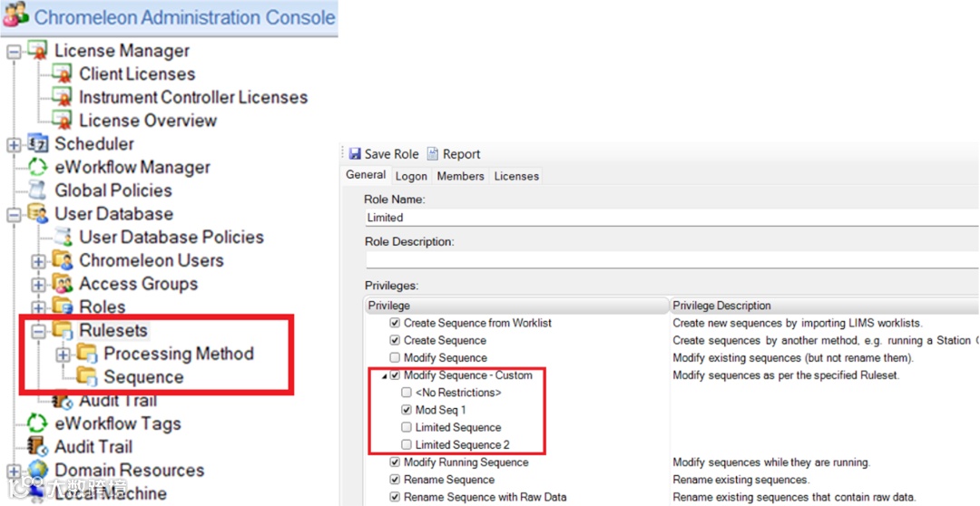This screenshot has height=506, width=980.
Task: Click the eWorkflow Manager green arrows icon
Action: pyautogui.click(x=37, y=168)
